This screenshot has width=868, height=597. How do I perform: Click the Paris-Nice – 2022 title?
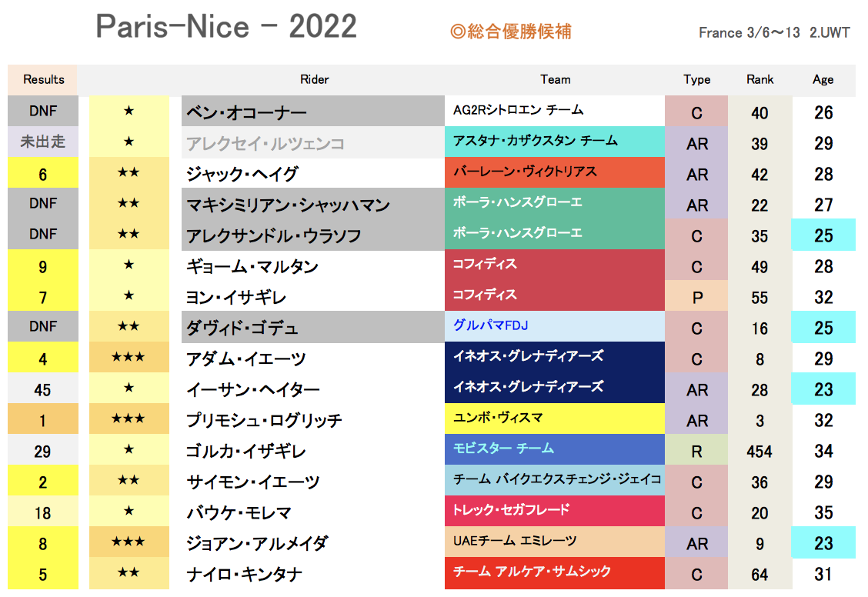pos(226,27)
